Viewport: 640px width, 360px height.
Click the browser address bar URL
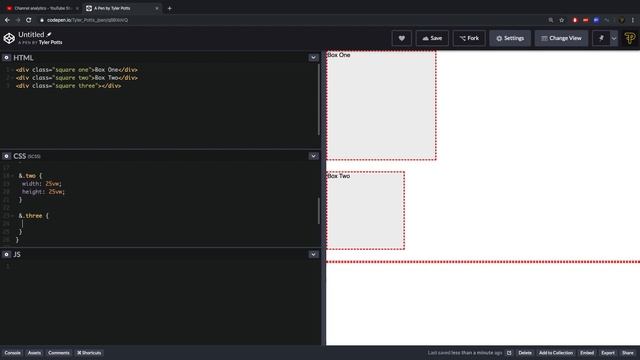click(87, 20)
